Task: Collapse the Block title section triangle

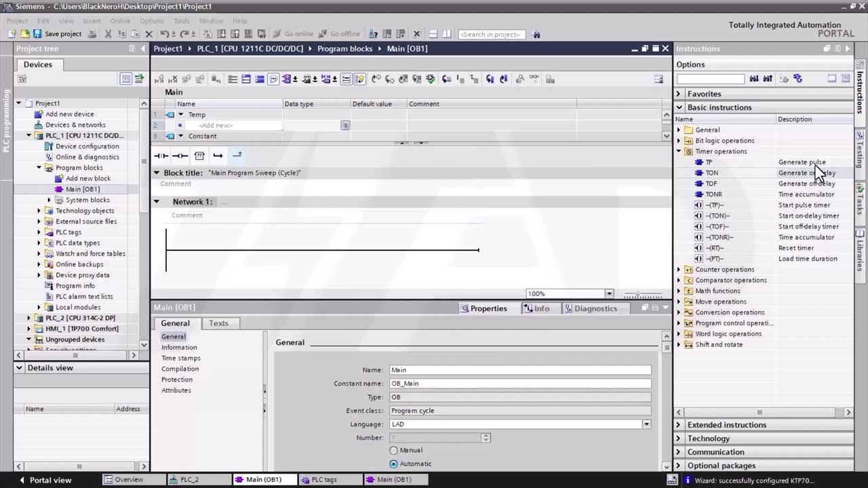Action: pos(157,173)
